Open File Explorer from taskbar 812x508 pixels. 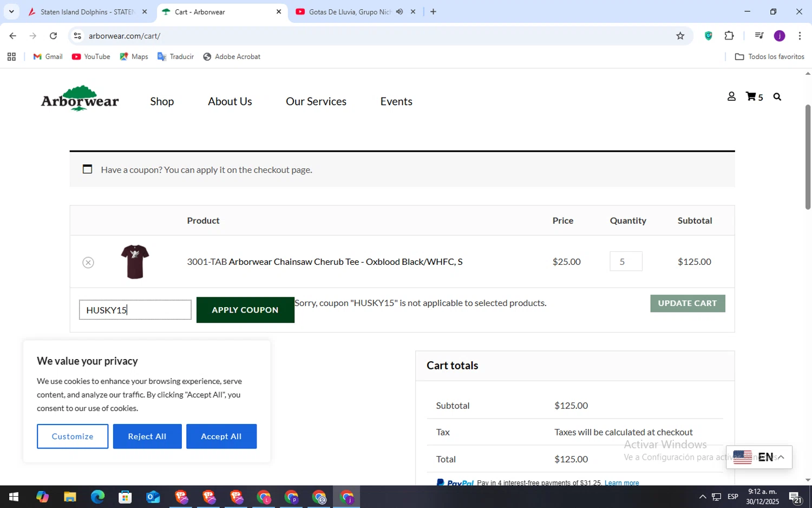click(x=70, y=497)
